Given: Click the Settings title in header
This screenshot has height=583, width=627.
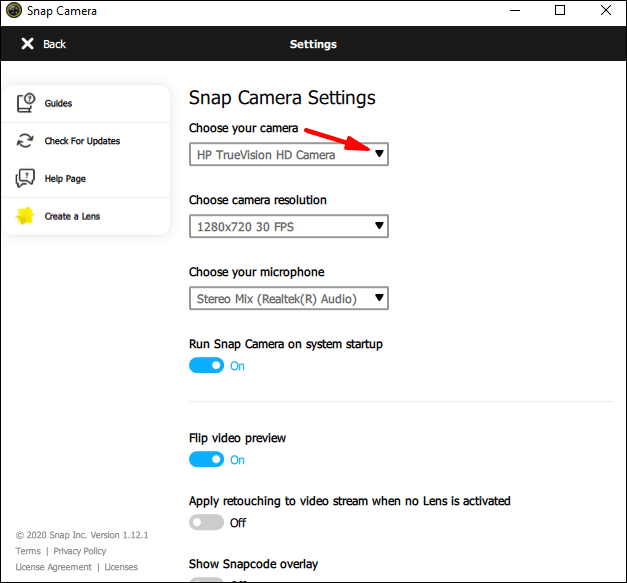Looking at the screenshot, I should pyautogui.click(x=313, y=44).
